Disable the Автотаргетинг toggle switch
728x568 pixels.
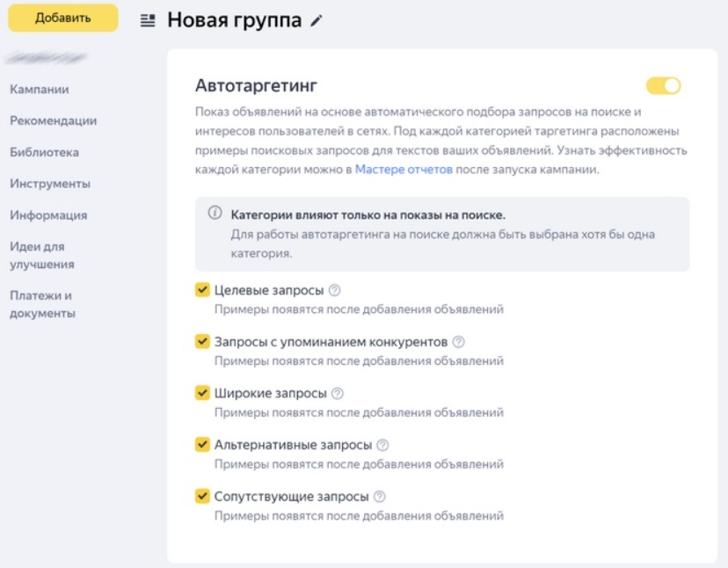coord(663,85)
